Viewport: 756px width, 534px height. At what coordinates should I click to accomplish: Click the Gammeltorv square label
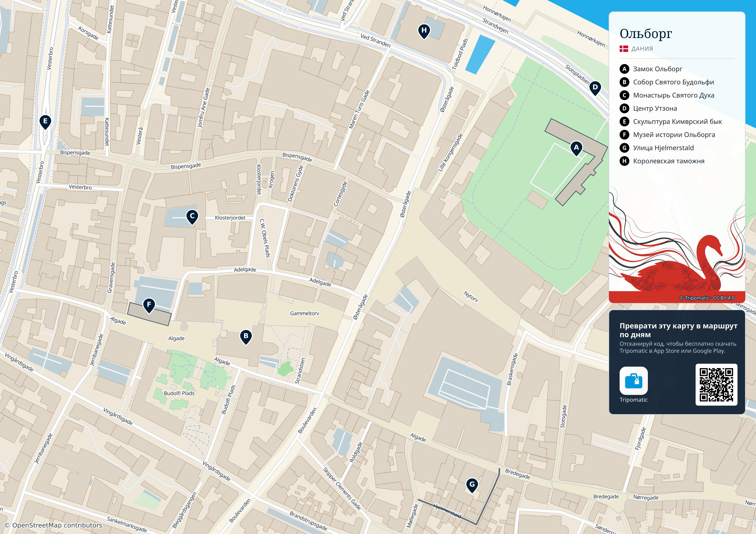(305, 313)
